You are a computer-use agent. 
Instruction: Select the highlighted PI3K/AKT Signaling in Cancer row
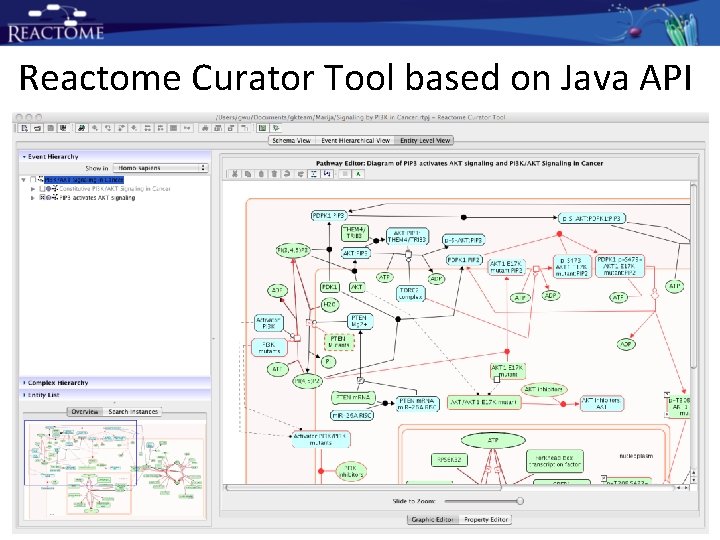(84, 180)
